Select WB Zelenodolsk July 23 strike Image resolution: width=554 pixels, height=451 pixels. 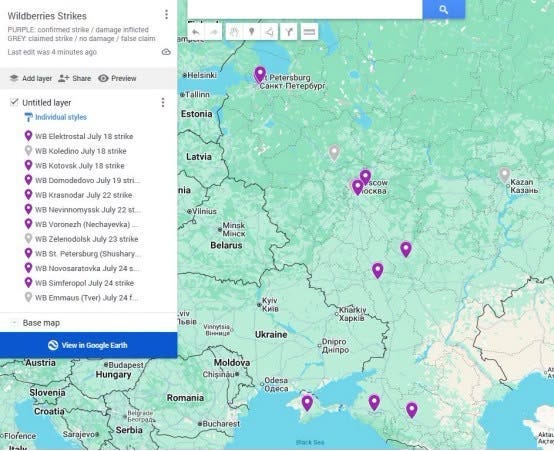click(x=81, y=239)
